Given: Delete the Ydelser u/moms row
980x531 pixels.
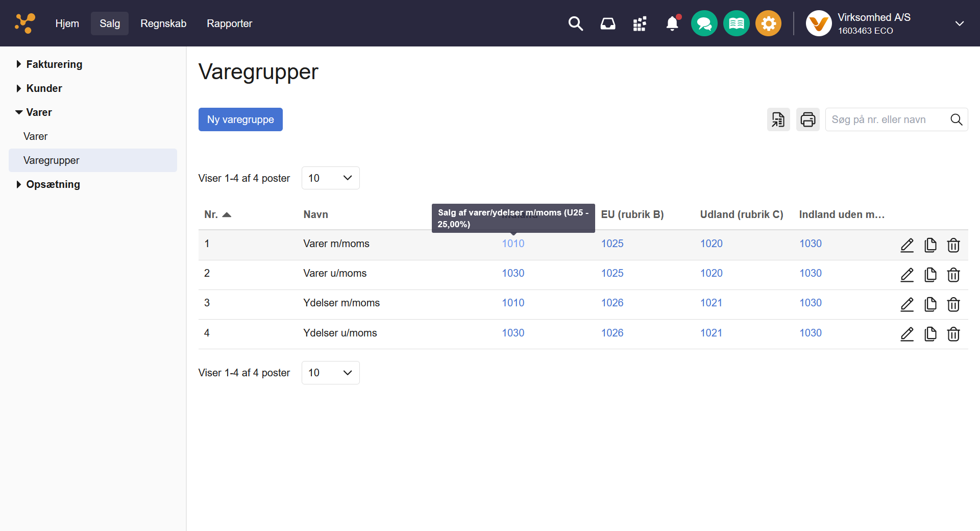Looking at the screenshot, I should coord(953,334).
